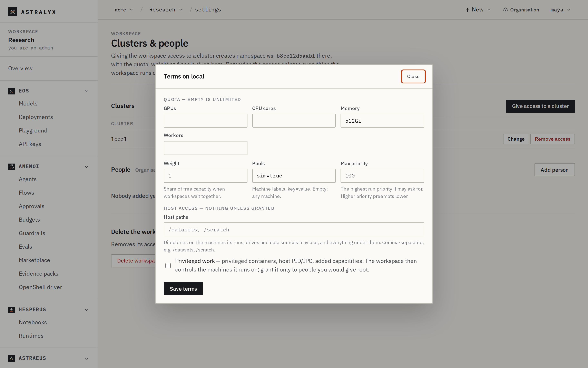
Task: Save terms in the dialog
Action: coord(183,289)
